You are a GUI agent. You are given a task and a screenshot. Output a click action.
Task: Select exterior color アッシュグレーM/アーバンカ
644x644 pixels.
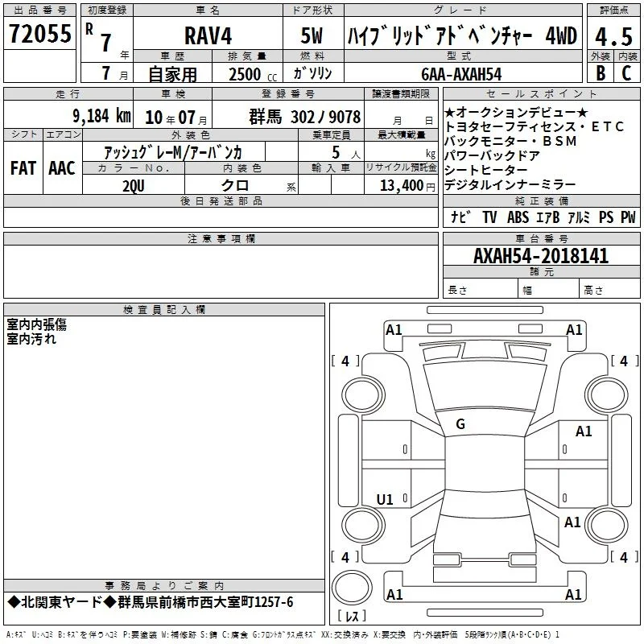pyautogui.click(x=173, y=152)
